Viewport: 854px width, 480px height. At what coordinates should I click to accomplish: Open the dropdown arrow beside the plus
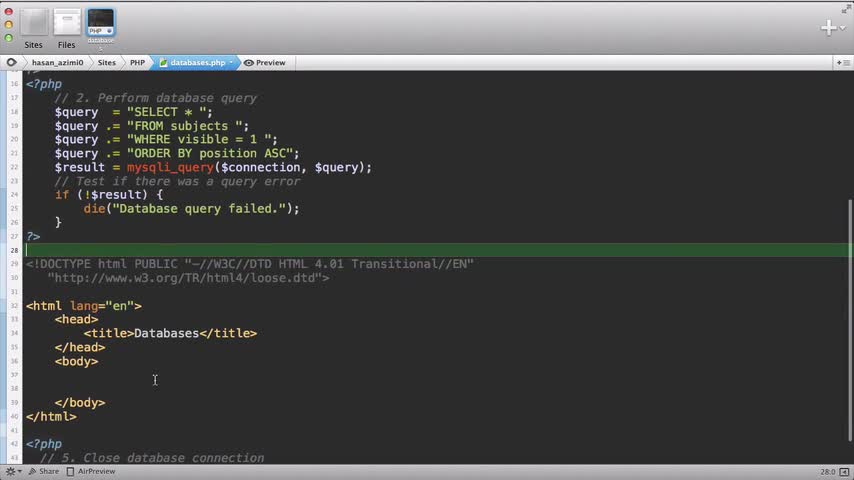[843, 28]
